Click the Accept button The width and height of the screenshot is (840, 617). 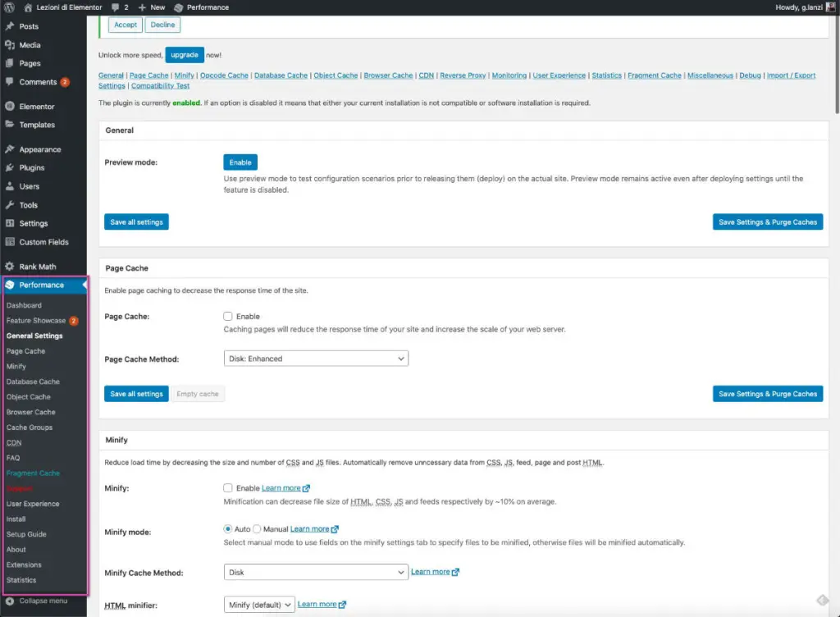126,25
